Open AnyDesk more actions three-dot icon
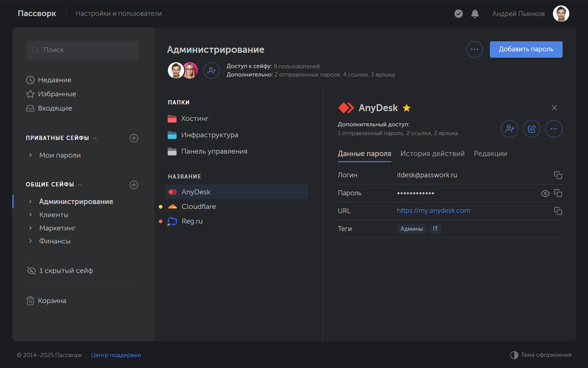588x368 pixels. [554, 129]
